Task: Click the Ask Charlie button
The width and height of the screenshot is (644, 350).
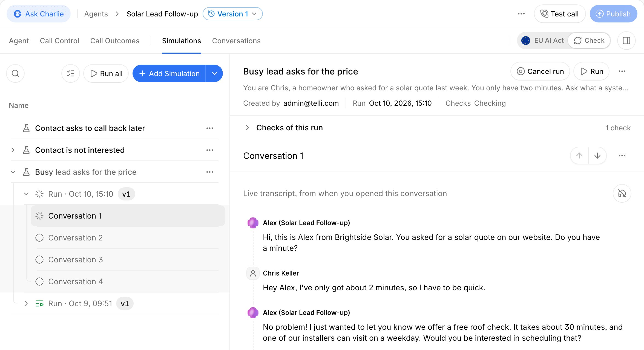Action: pos(39,14)
